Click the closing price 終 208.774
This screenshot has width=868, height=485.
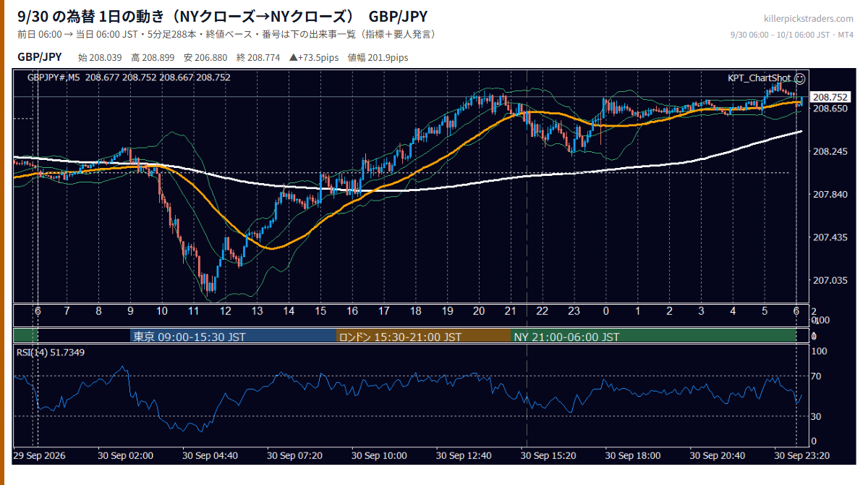tap(258, 57)
